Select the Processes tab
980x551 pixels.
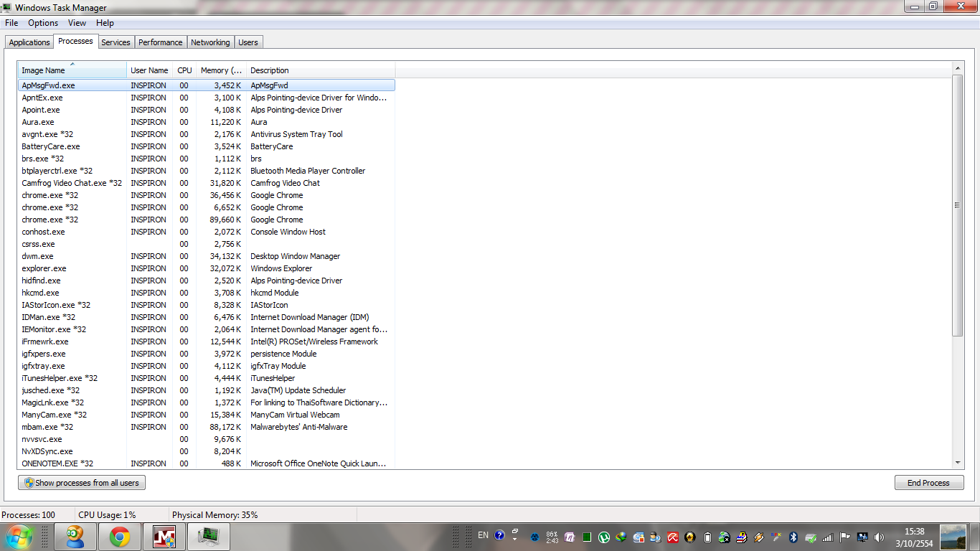pos(75,41)
